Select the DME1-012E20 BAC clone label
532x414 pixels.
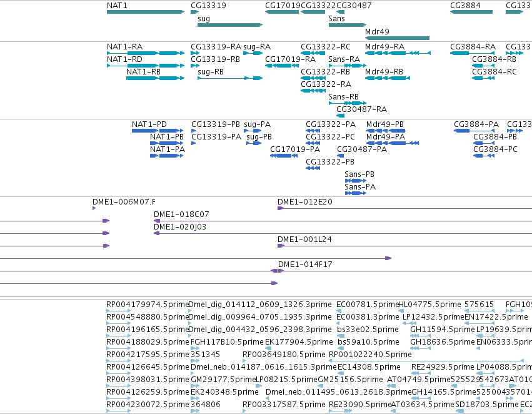(x=304, y=202)
